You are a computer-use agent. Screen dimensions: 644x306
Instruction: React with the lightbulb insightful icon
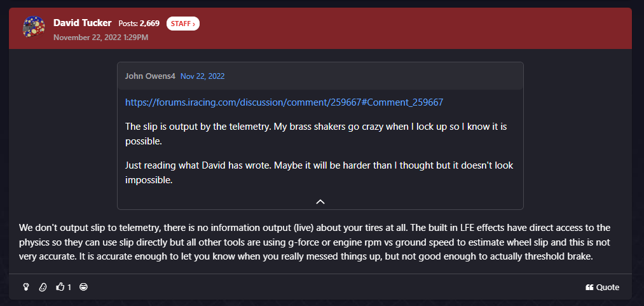pos(26,287)
